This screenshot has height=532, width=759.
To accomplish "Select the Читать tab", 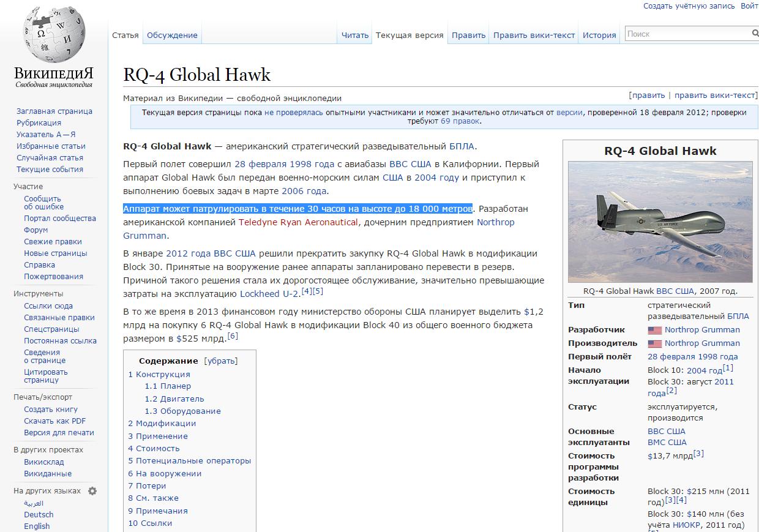I will [x=355, y=36].
